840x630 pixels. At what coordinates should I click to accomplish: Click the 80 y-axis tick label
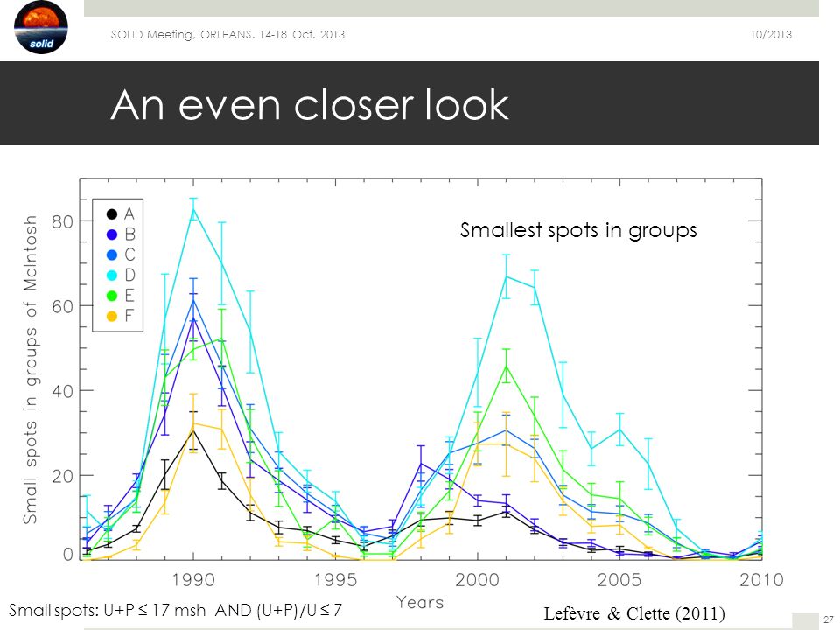point(63,221)
